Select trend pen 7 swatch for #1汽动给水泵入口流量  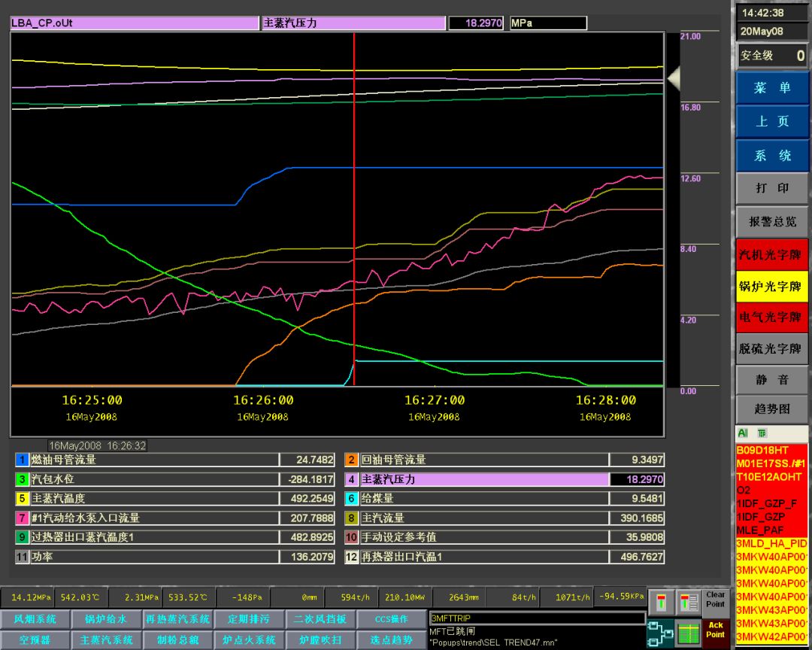[x=22, y=518]
